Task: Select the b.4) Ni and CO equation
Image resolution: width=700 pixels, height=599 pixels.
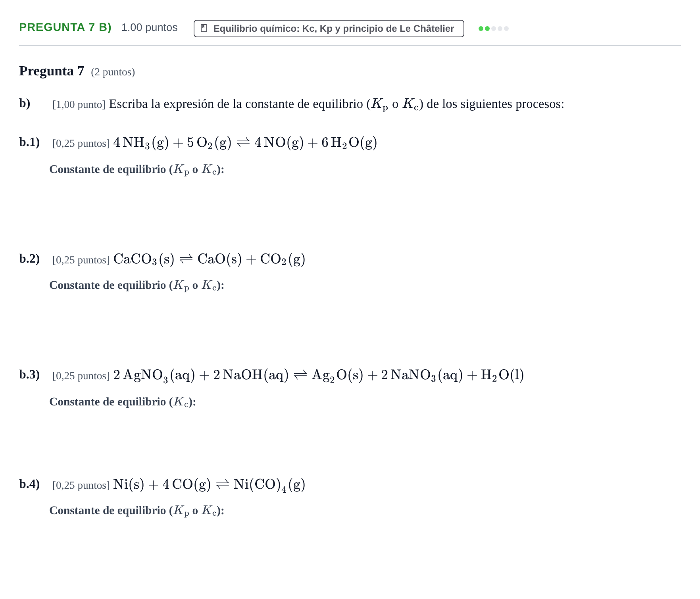Action: (x=209, y=485)
